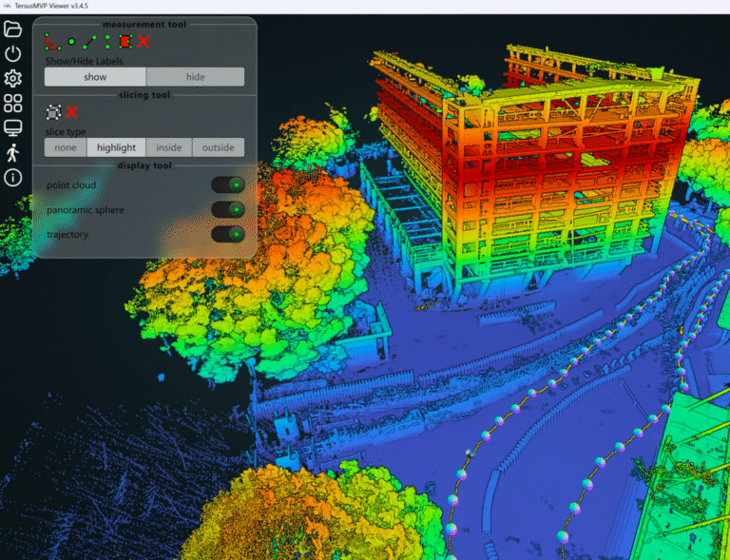Screen dimensions: 730x560
Task: Select the walking person icon
Action: point(13,153)
